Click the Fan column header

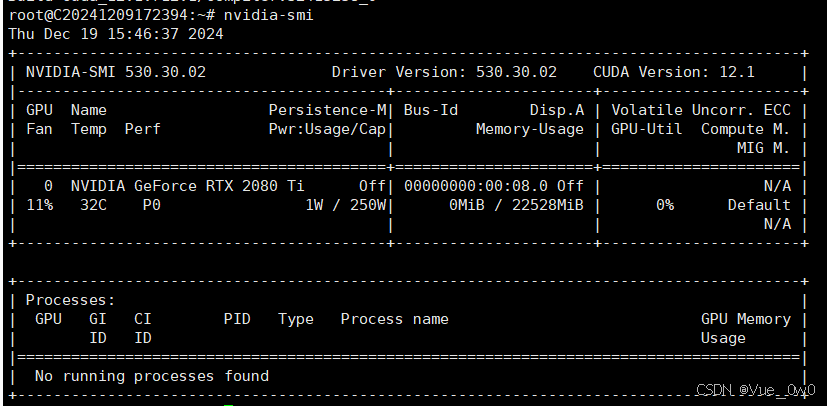coord(40,129)
